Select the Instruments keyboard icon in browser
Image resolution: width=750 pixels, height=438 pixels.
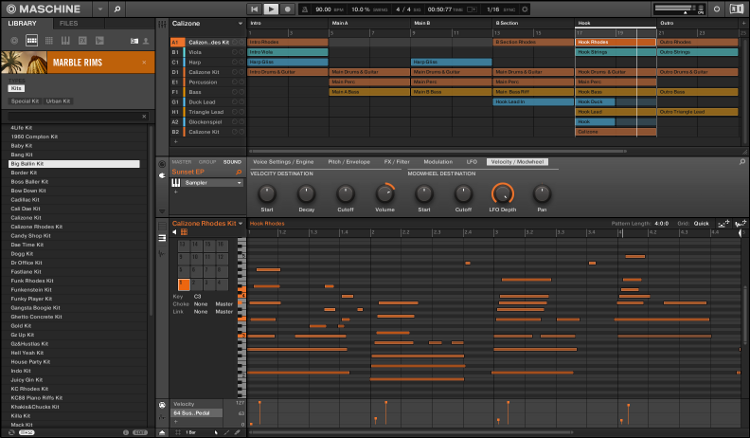pyautogui.click(x=66, y=41)
